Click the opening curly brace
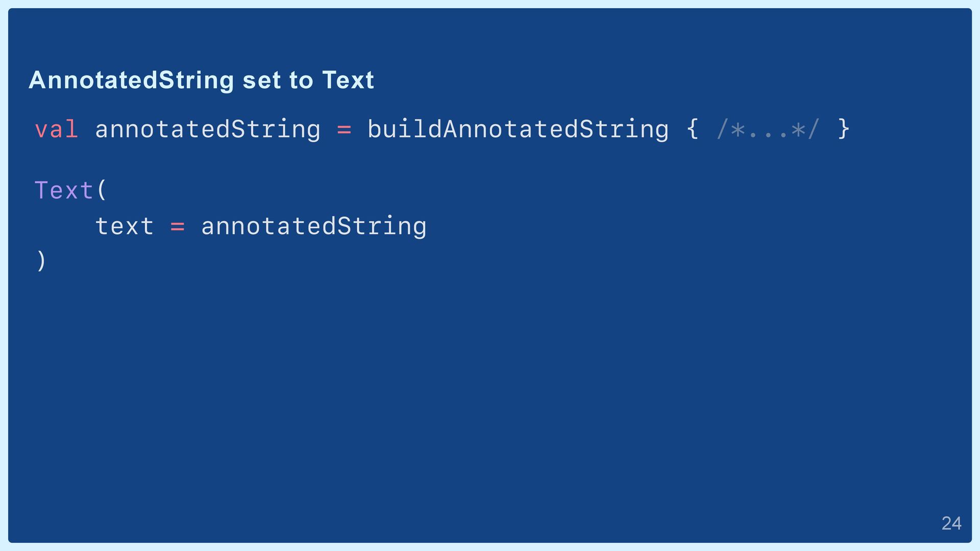The width and height of the screenshot is (980, 551). coord(692,129)
